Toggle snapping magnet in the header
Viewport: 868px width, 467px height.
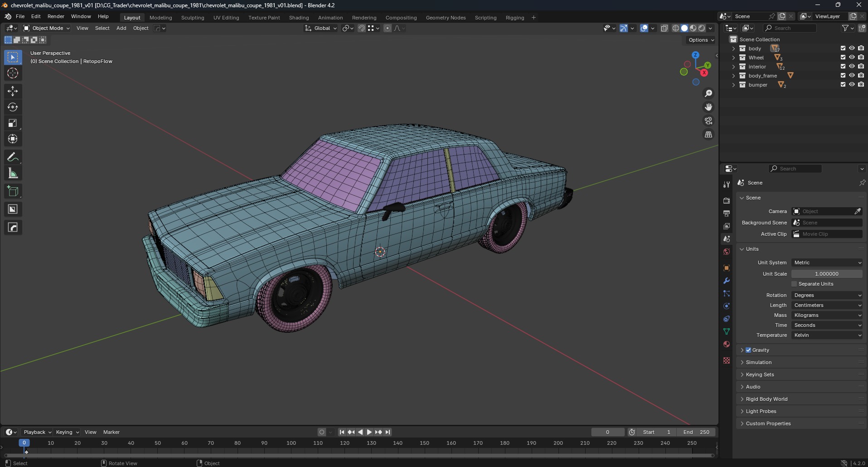coord(361,28)
